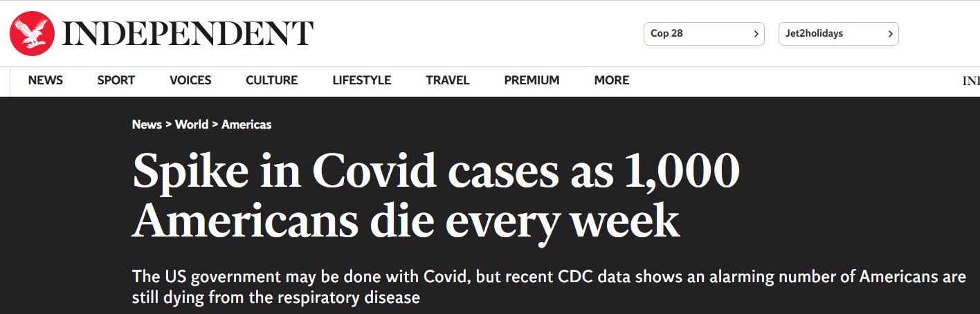Screen dimensions: 980x314
Task: Click the INDEPENDENT wordmark
Action: coord(188,34)
